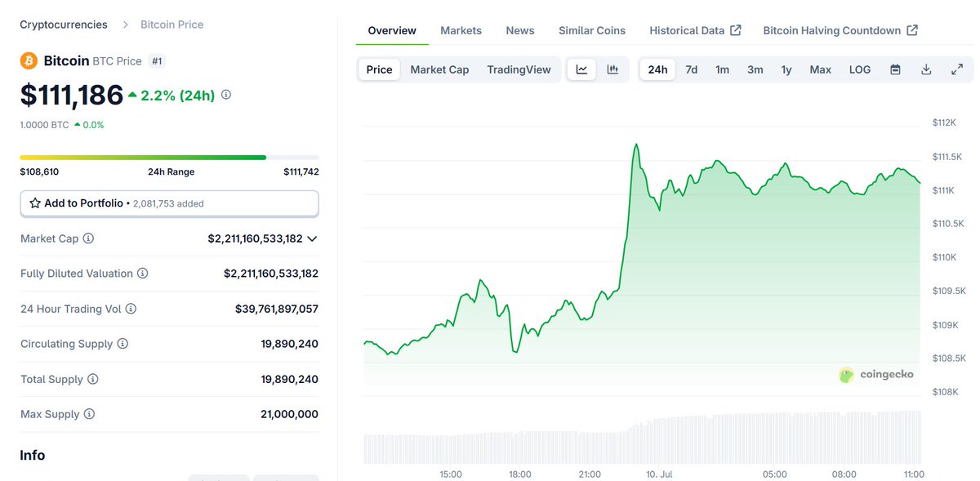The height and width of the screenshot is (481, 980).
Task: Click external link icon beside Historical Data
Action: [736, 30]
